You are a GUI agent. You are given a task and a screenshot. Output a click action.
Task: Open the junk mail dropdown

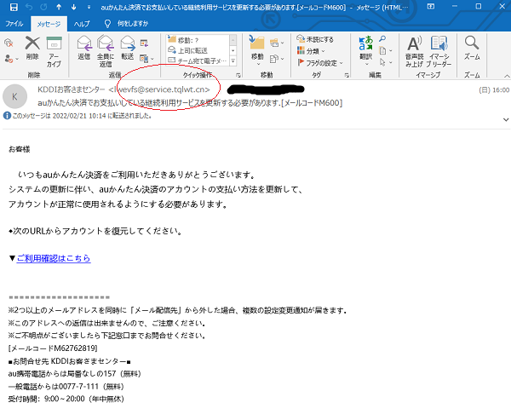(11, 59)
